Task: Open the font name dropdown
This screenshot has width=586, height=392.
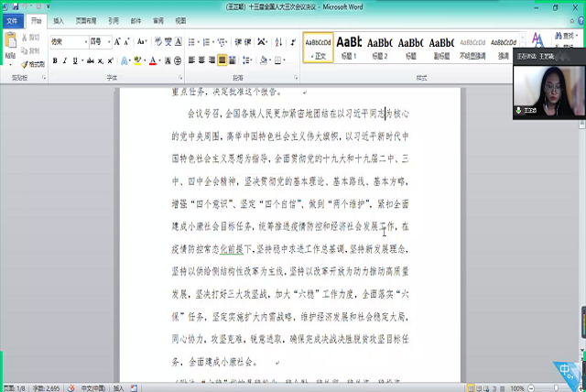Action: tap(84, 42)
